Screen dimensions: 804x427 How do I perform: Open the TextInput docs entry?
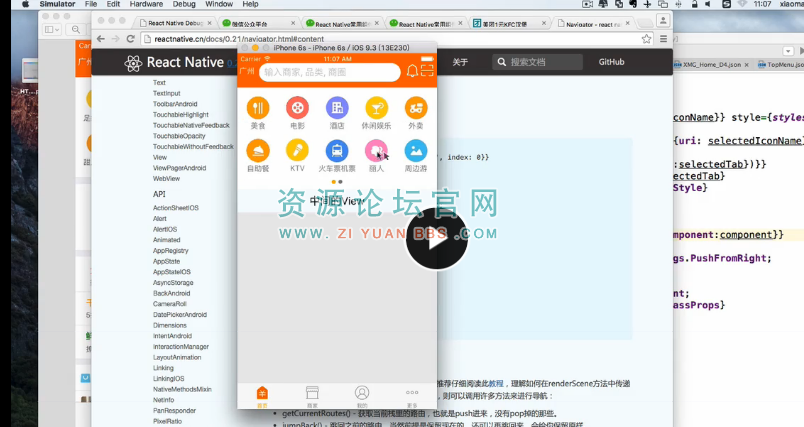coord(167,93)
